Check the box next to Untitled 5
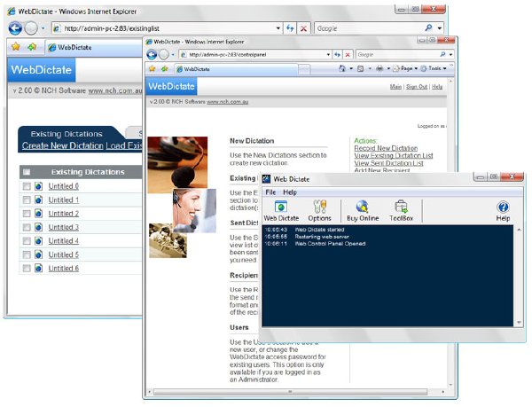This screenshot has width=532, height=407. [x=27, y=254]
